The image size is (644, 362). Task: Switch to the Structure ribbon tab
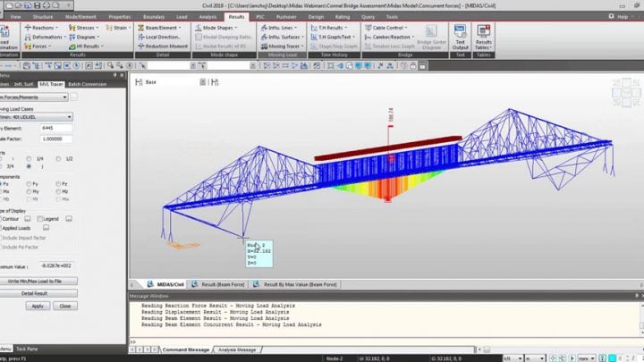click(43, 17)
